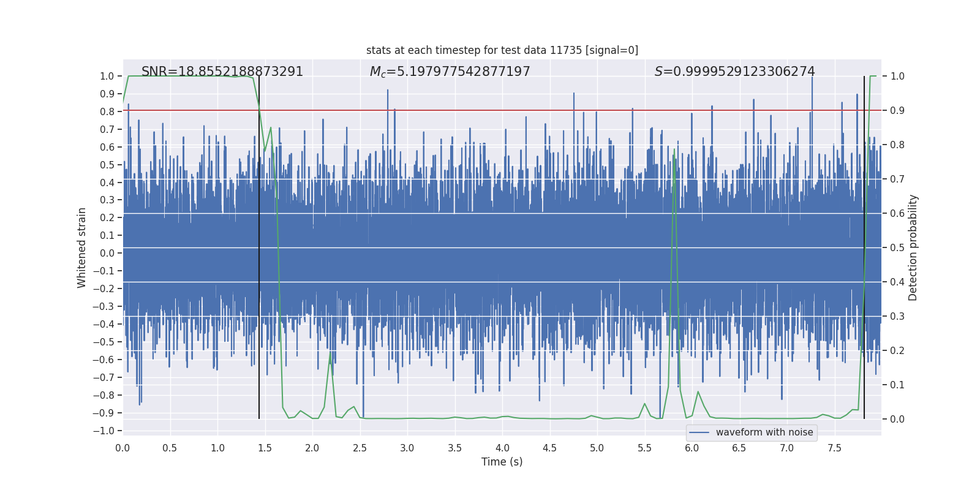980x490 pixels.
Task: Click the Mc=5.197977542877197 chirp mass annotation
Action: point(450,72)
